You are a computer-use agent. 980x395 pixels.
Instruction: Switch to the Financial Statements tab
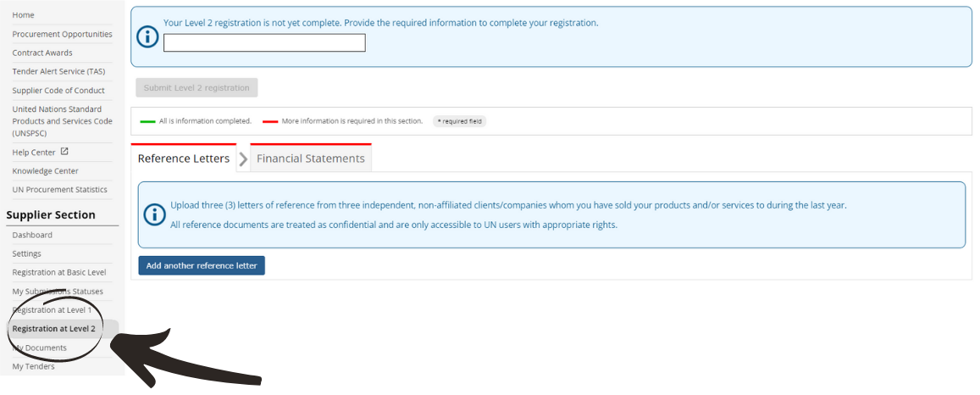[311, 159]
